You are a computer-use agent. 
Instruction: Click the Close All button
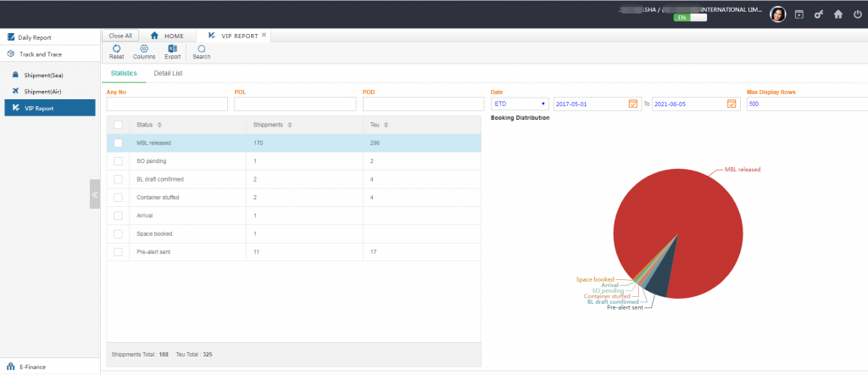pyautogui.click(x=121, y=36)
